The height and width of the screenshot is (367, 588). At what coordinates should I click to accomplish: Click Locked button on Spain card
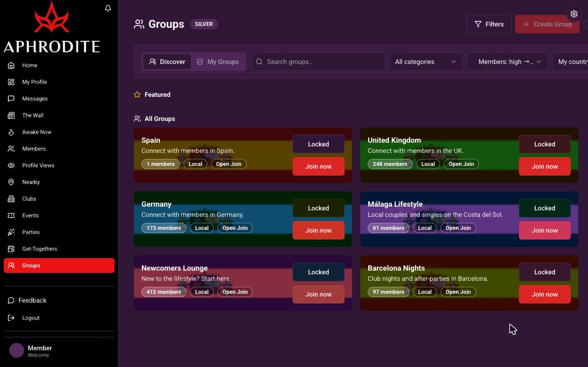click(x=319, y=144)
